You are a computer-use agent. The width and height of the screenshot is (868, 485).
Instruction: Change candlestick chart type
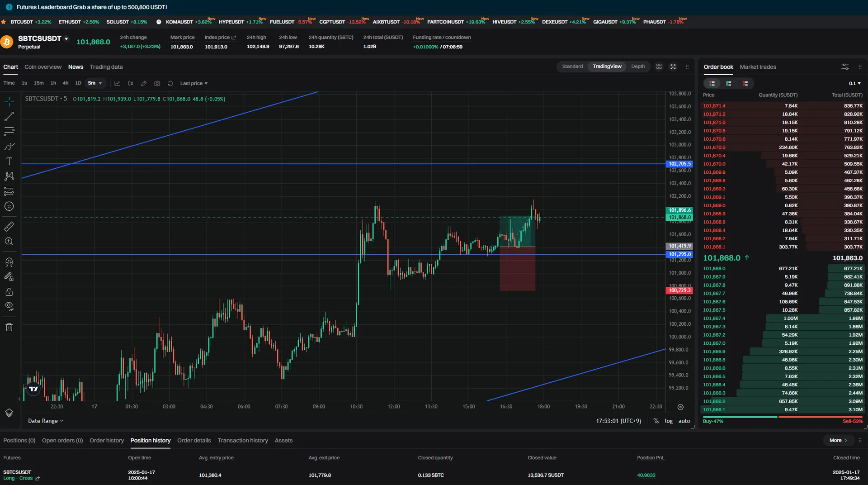click(131, 83)
